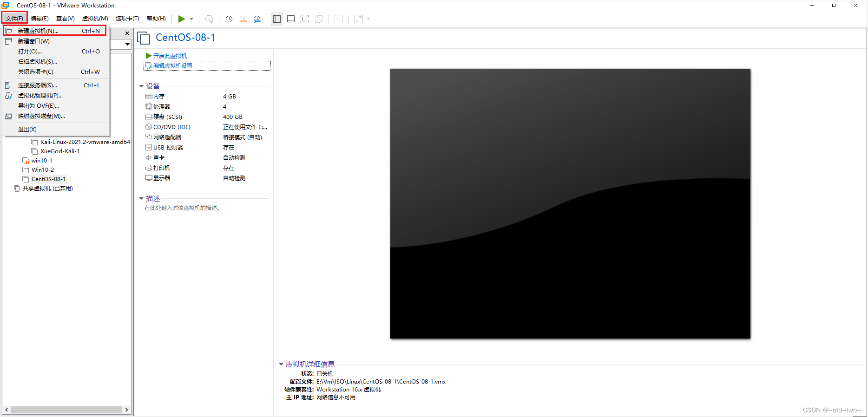868x417 pixels.
Task: Open the 查看(V) menu
Action: click(x=66, y=18)
